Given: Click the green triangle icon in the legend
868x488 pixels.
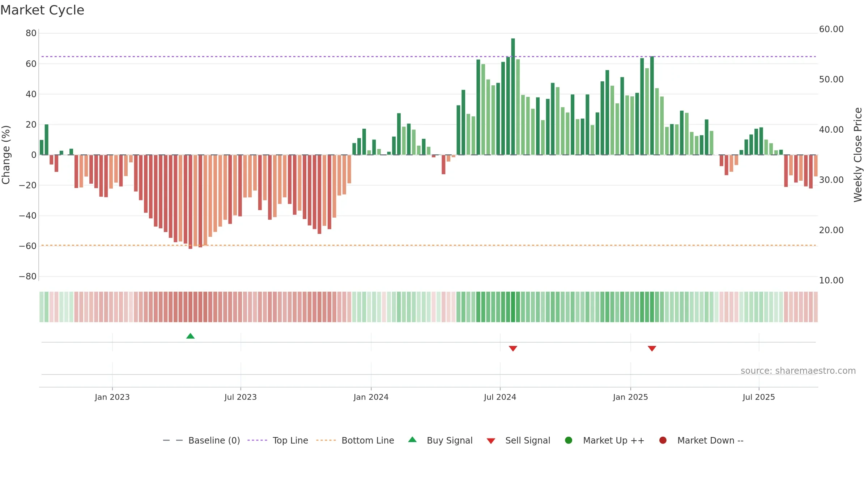Looking at the screenshot, I should click(412, 440).
